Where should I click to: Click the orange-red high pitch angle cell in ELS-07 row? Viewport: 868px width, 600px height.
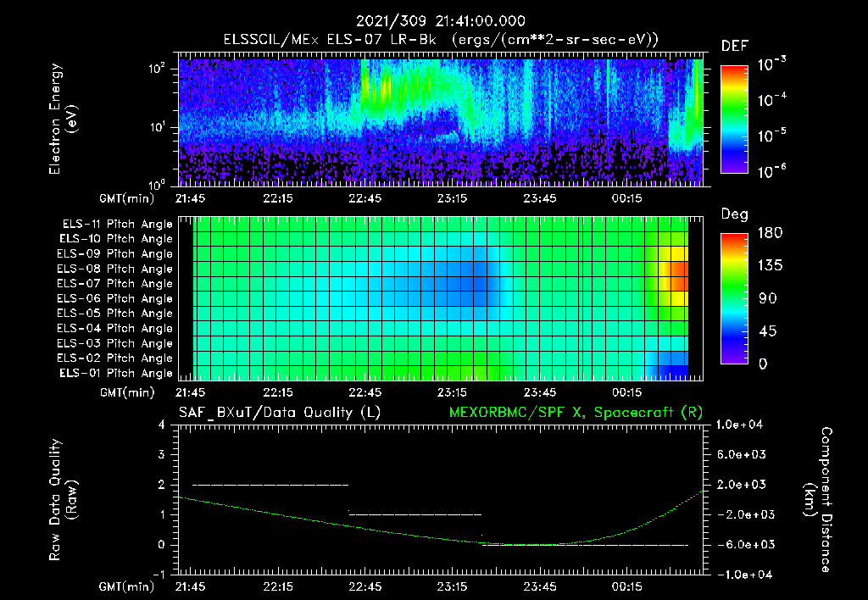click(x=680, y=284)
